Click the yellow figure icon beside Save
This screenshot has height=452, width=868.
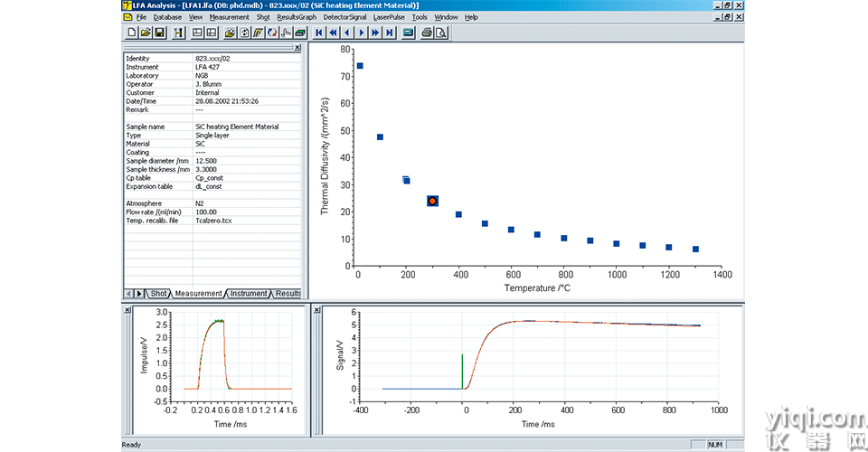click(x=178, y=33)
